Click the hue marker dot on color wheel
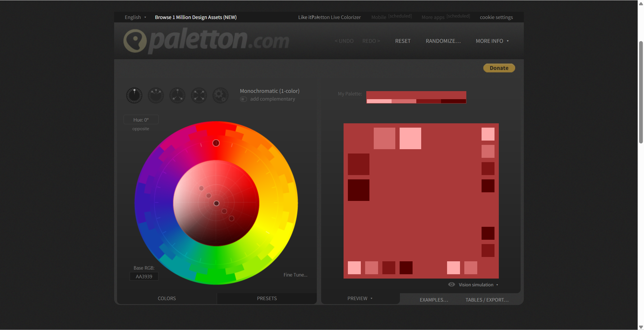644x330 pixels. [x=216, y=143]
